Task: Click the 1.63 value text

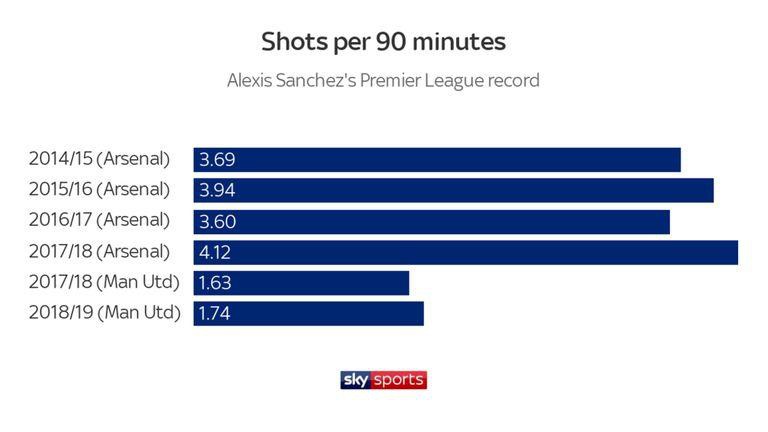Action: tap(215, 283)
